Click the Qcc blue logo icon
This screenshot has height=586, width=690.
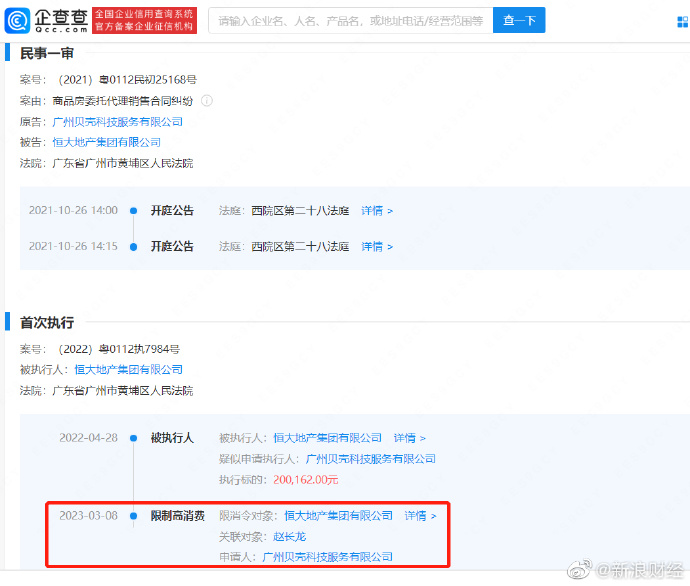coord(20,20)
